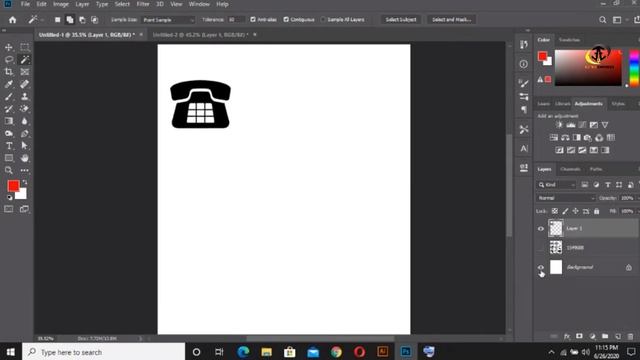The height and width of the screenshot is (360, 640).
Task: Select the Clone Stamp tool
Action: [x=25, y=96]
